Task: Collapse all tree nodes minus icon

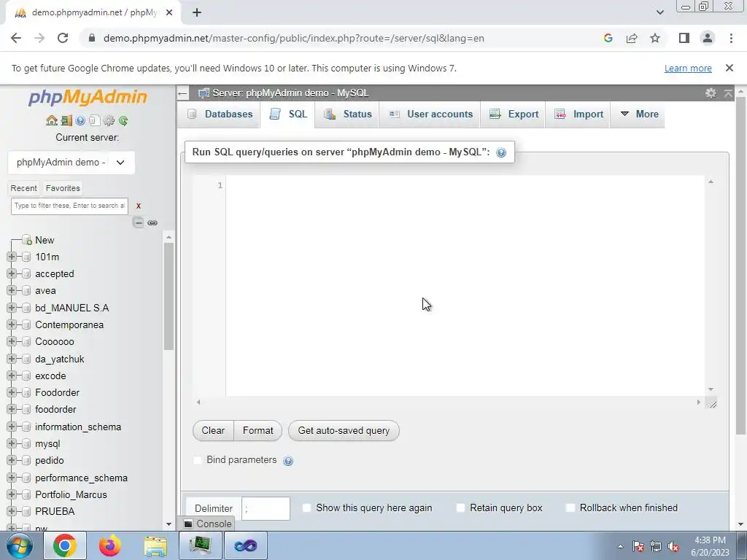Action: coord(138,222)
